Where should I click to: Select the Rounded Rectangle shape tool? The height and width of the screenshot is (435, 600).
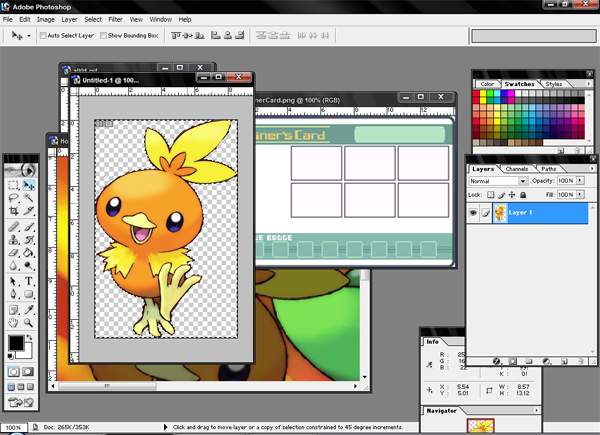click(29, 294)
